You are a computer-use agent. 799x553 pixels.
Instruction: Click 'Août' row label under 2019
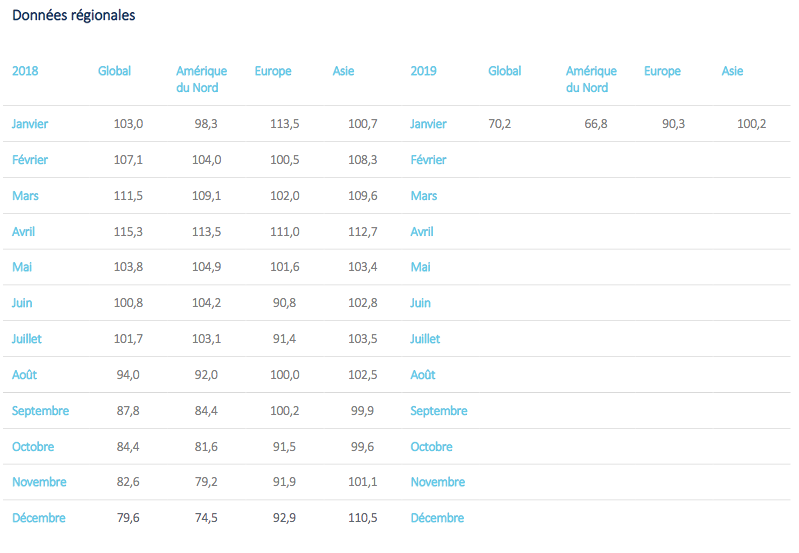pos(423,375)
